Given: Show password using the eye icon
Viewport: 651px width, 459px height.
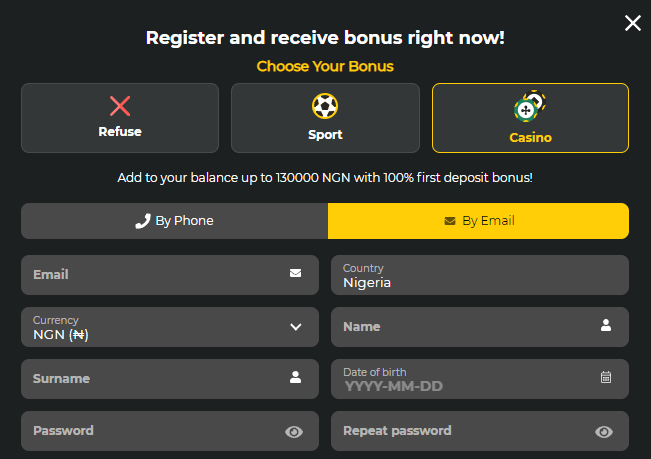Looking at the screenshot, I should pos(294,431).
